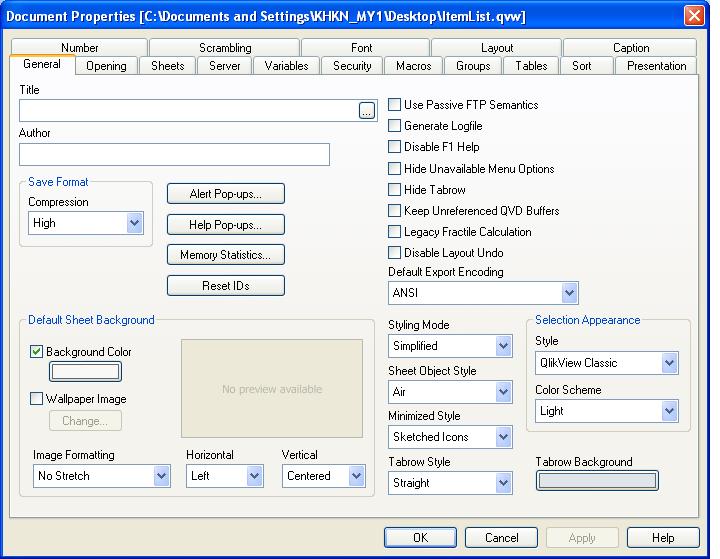The width and height of the screenshot is (720, 559).
Task: Open the Groups tab
Action: (x=473, y=66)
